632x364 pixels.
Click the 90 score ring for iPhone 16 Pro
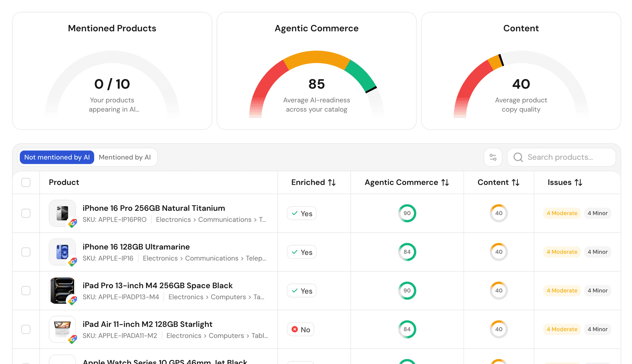pos(407,213)
